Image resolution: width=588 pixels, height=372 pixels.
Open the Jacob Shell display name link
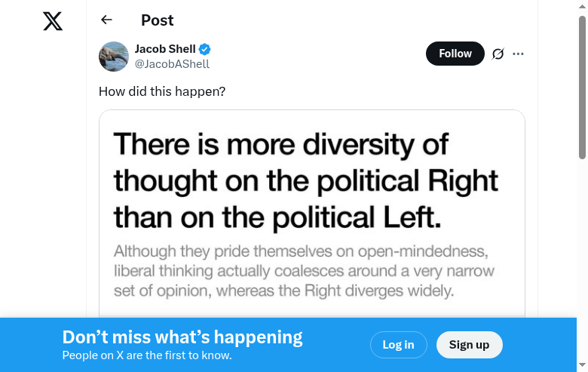tap(165, 49)
